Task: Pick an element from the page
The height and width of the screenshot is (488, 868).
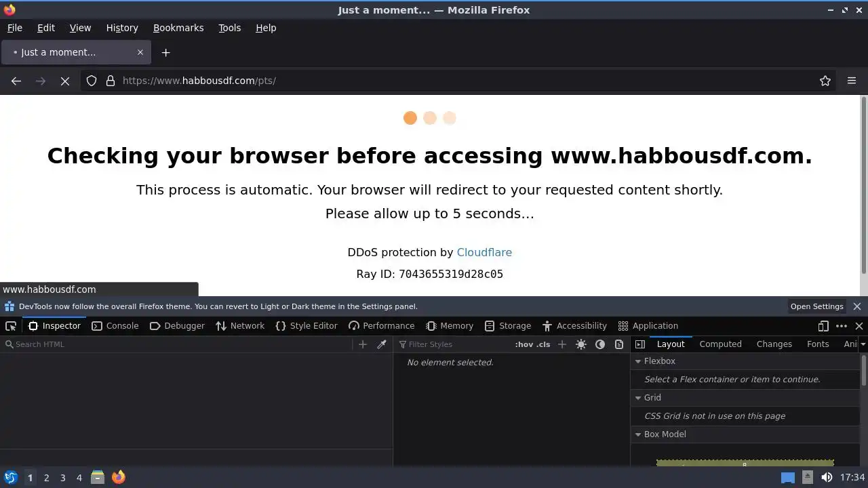Action: (x=11, y=326)
